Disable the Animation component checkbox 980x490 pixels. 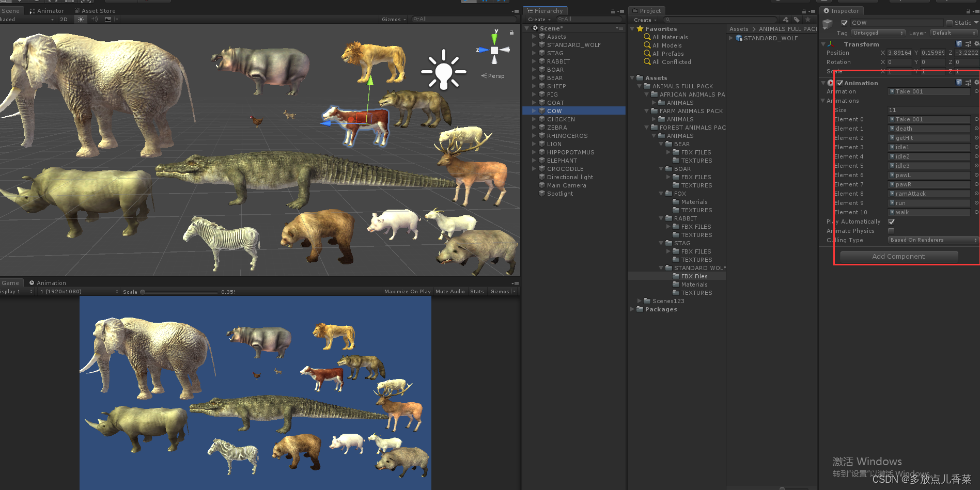click(x=840, y=83)
